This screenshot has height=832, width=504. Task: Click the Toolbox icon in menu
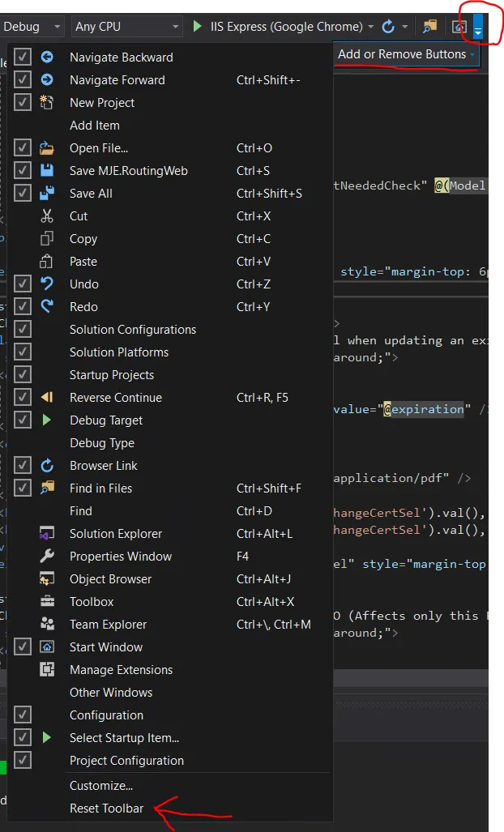[47, 602]
